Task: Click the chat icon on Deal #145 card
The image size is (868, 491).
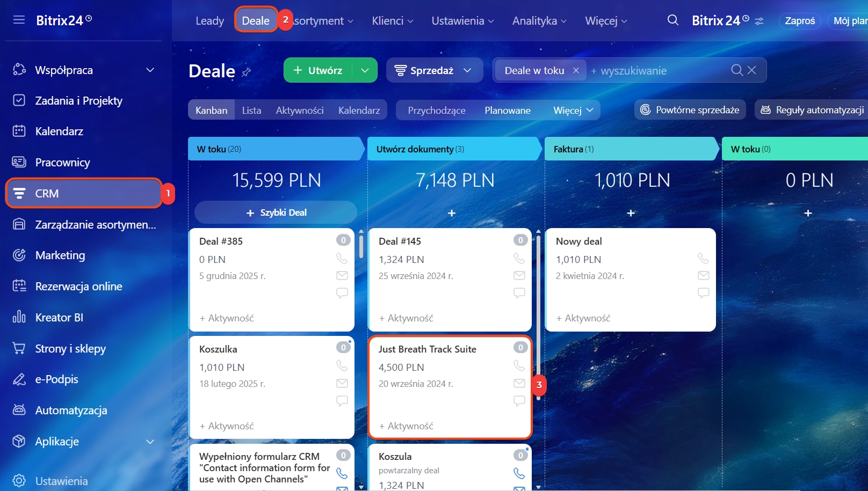Action: 519,293
